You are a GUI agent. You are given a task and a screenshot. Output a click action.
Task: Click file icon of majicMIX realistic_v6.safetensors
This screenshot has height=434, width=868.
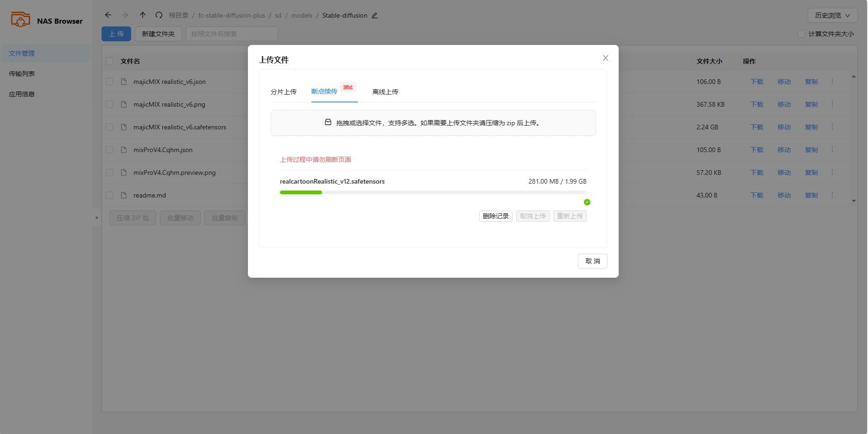(x=124, y=127)
